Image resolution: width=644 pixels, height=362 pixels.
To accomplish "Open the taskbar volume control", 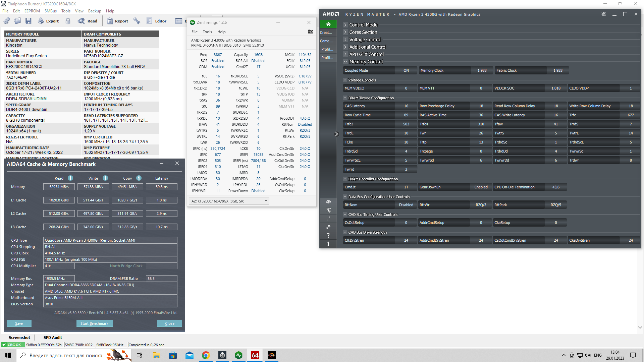I will [588, 355].
